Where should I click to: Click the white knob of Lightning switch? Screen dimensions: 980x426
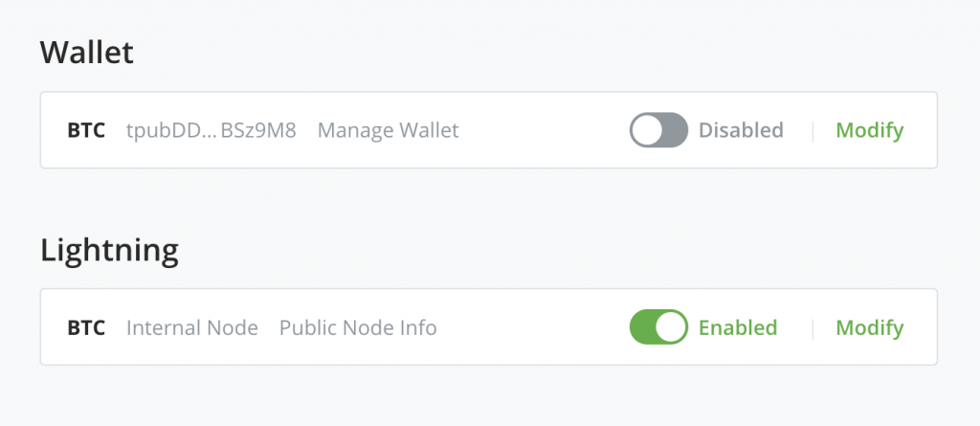click(671, 327)
